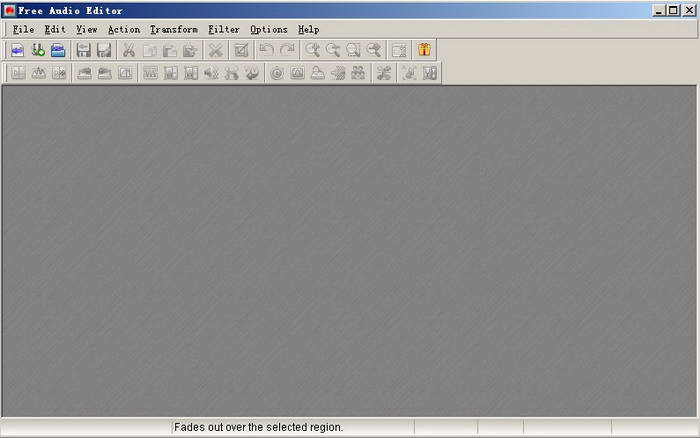Open a file using the blue folder icon
700x438 pixels.
[58, 50]
